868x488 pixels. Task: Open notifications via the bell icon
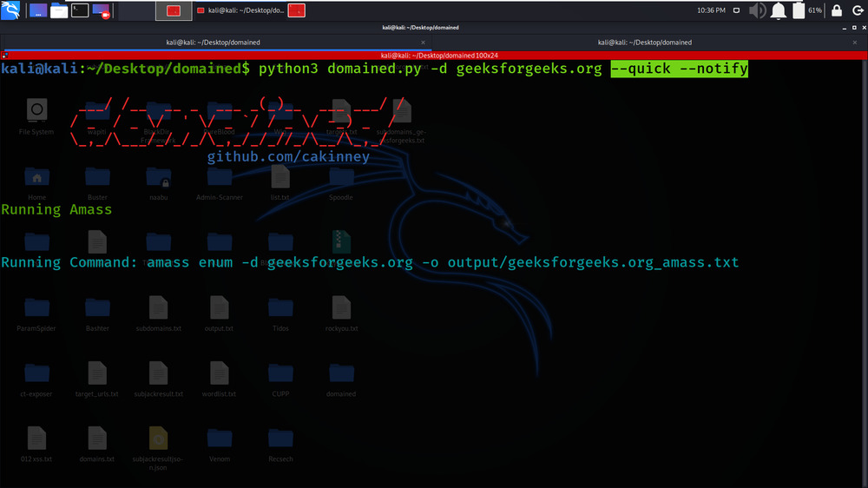779,10
